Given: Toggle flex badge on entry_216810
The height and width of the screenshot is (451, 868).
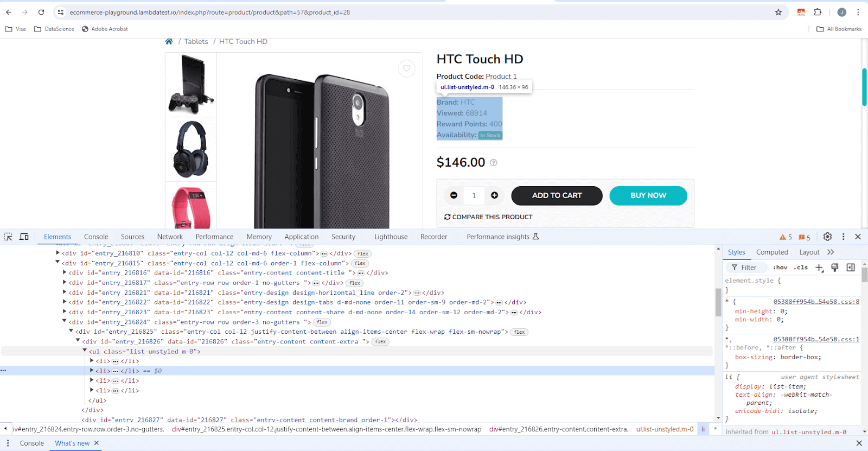Looking at the screenshot, I should [x=362, y=253].
